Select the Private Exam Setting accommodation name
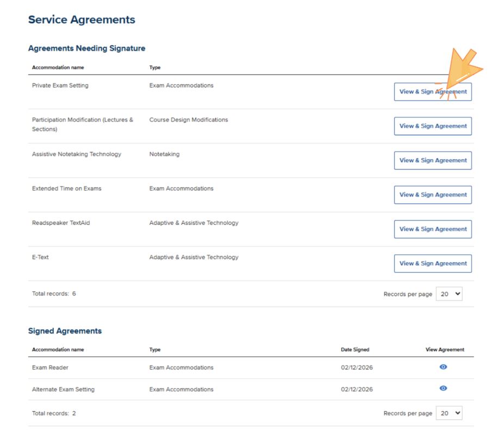The height and width of the screenshot is (440, 504). pyautogui.click(x=60, y=85)
